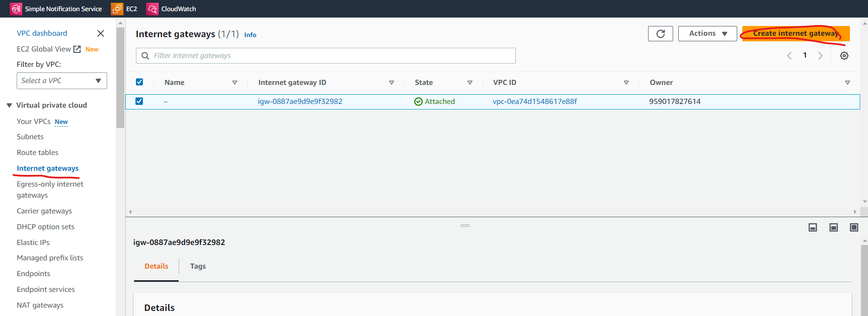Focus the Filter internet gateways search field

(x=326, y=56)
